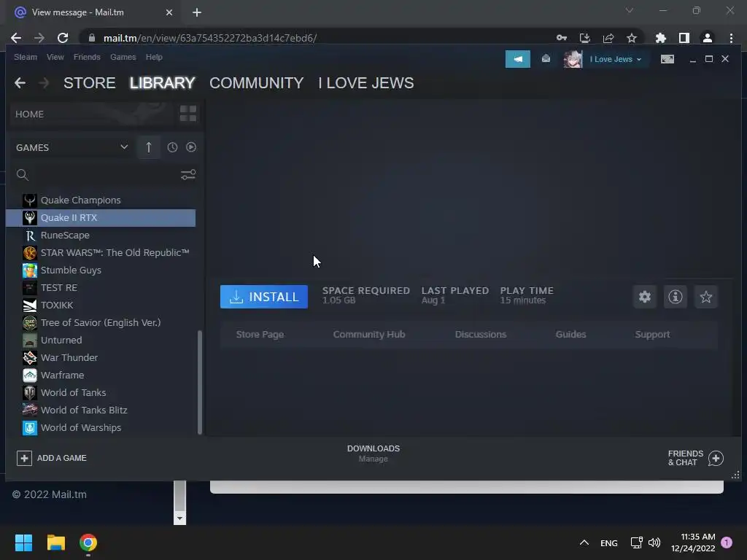The height and width of the screenshot is (560, 747).
Task: Go forward with Steam forward arrow
Action: (x=44, y=83)
